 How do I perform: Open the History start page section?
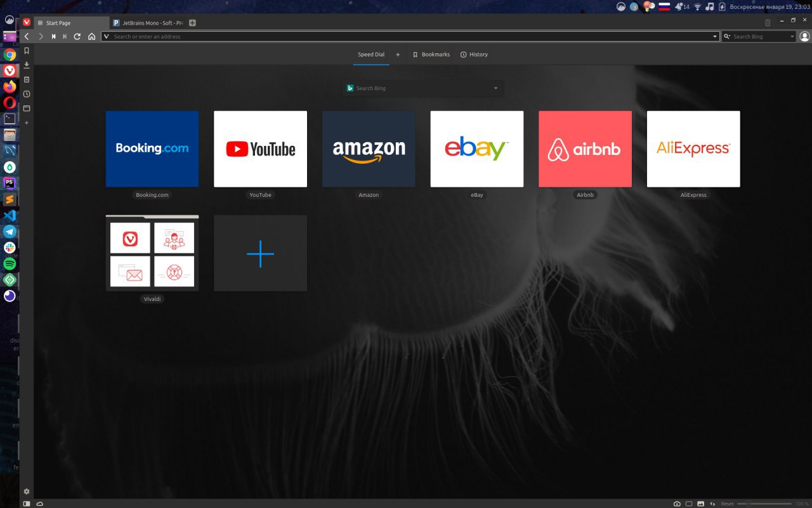474,55
